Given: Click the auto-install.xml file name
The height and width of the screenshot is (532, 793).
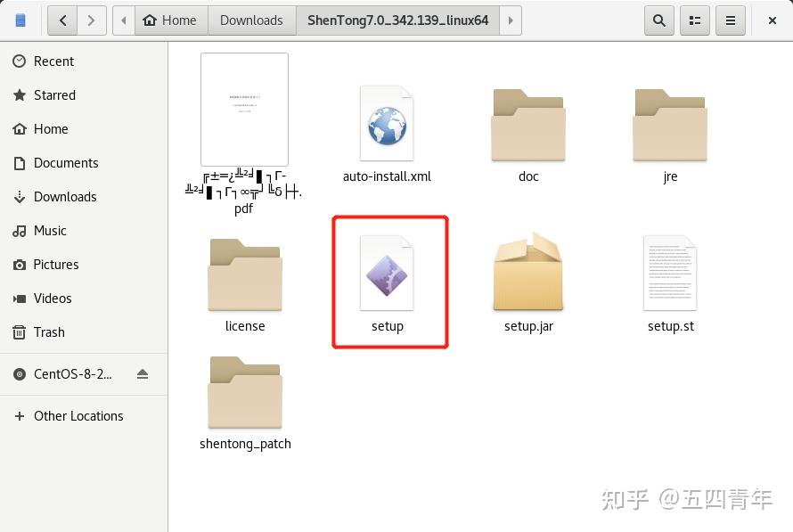Looking at the screenshot, I should tap(387, 176).
